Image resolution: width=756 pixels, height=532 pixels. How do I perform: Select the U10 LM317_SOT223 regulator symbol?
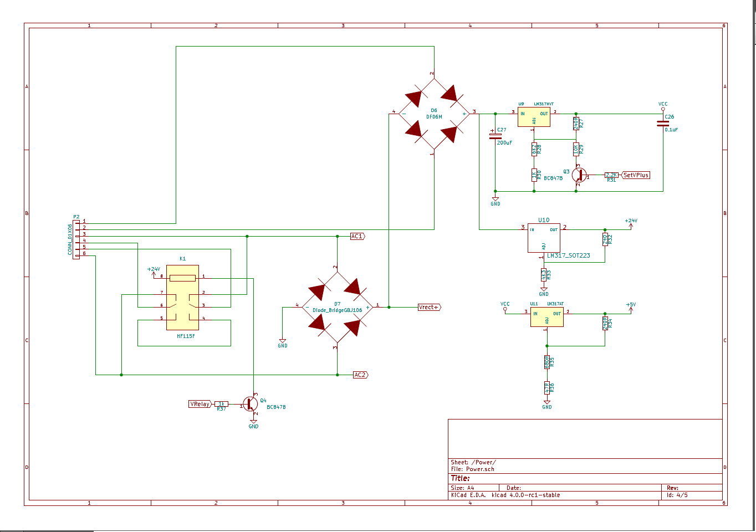point(544,238)
